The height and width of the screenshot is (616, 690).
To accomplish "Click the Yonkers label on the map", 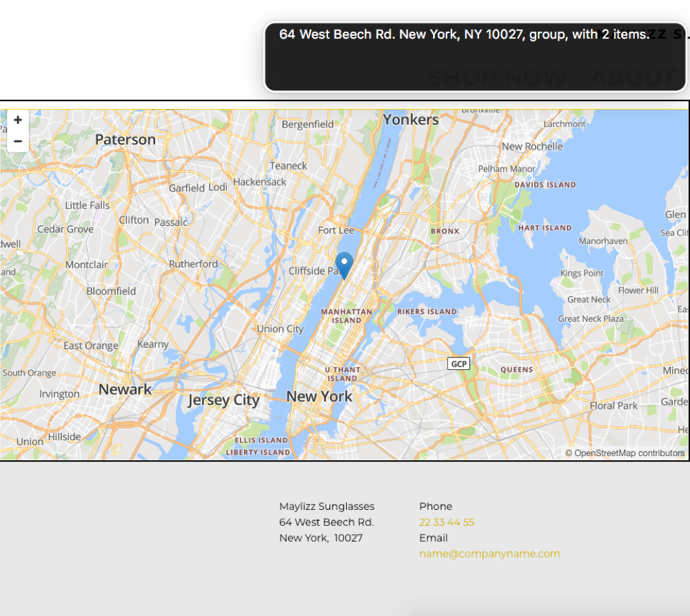I will (410, 119).
